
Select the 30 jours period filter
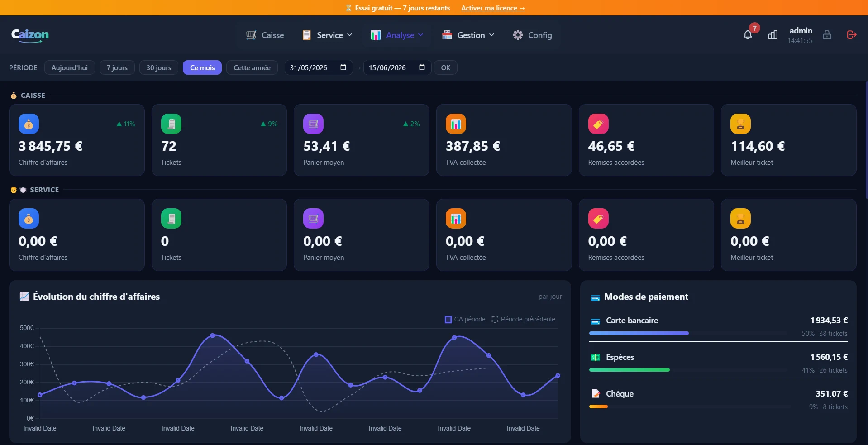pos(159,67)
